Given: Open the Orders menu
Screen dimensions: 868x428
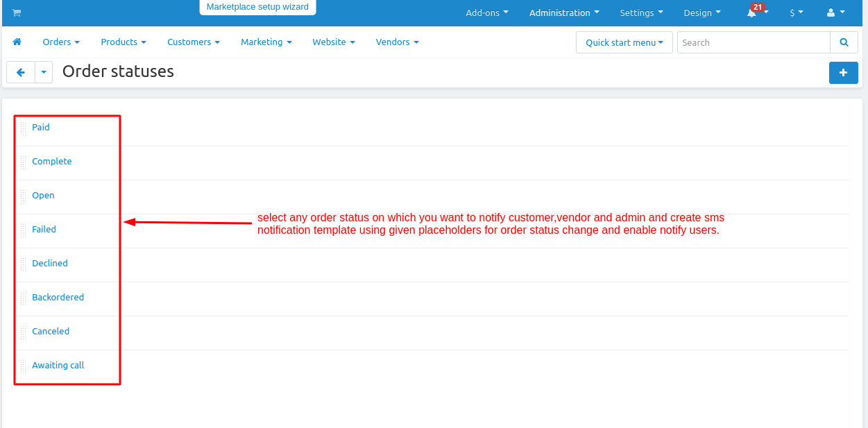Looking at the screenshot, I should pos(61,42).
